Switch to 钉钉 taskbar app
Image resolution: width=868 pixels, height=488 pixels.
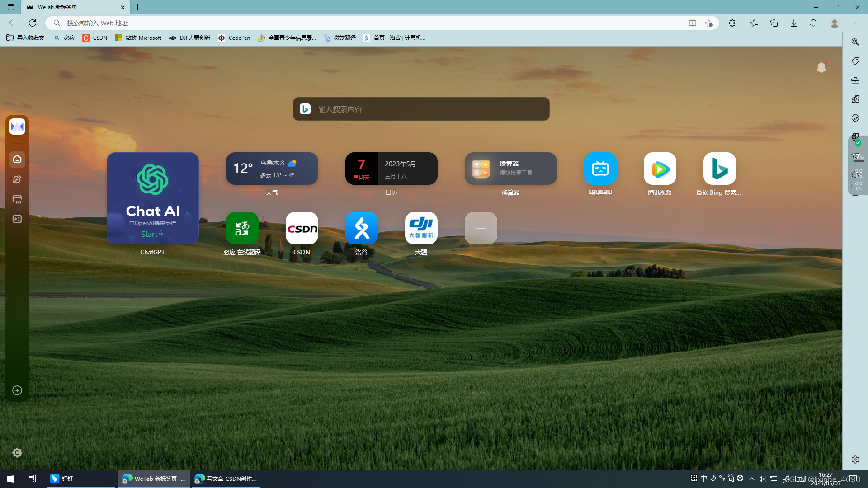point(80,479)
